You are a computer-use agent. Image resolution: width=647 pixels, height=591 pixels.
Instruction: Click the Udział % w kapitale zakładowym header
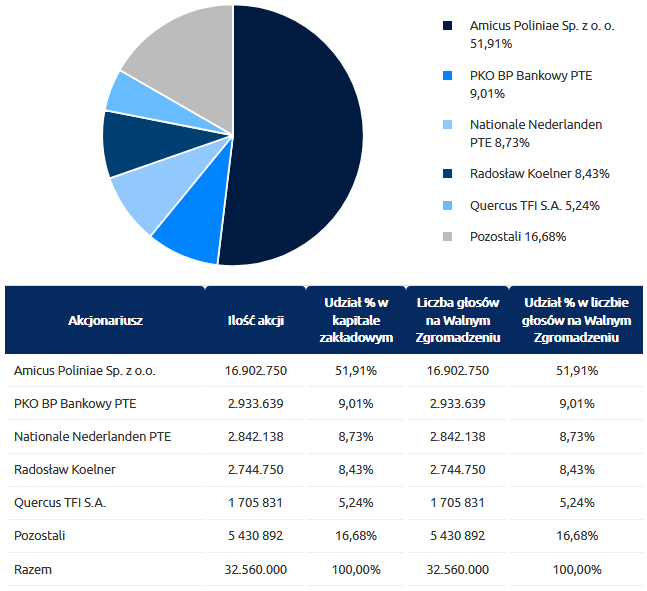[x=356, y=320]
